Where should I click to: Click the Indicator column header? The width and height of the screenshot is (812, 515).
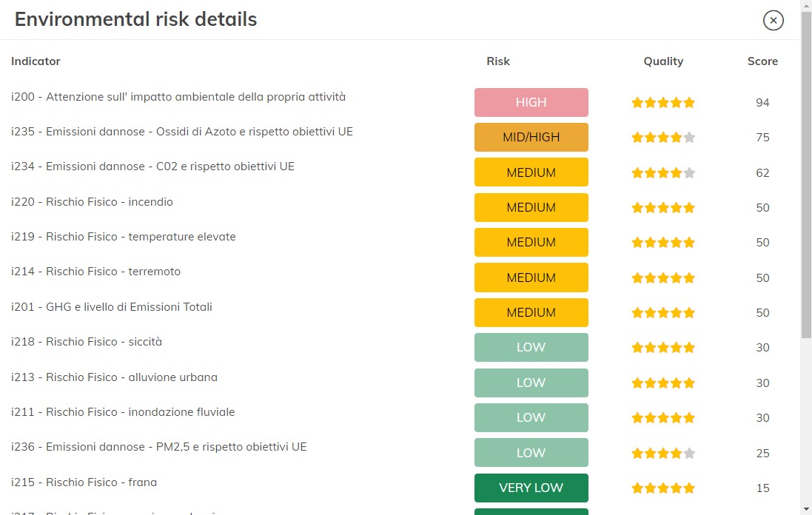pyautogui.click(x=36, y=61)
